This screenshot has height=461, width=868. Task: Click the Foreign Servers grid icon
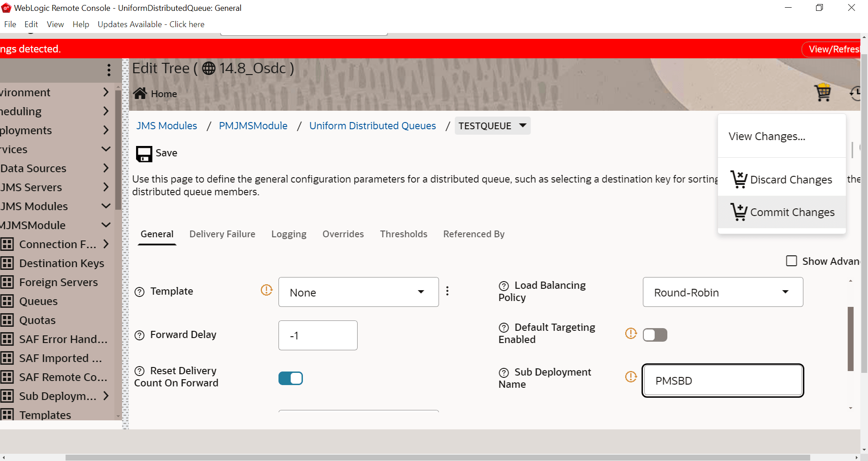click(7, 282)
